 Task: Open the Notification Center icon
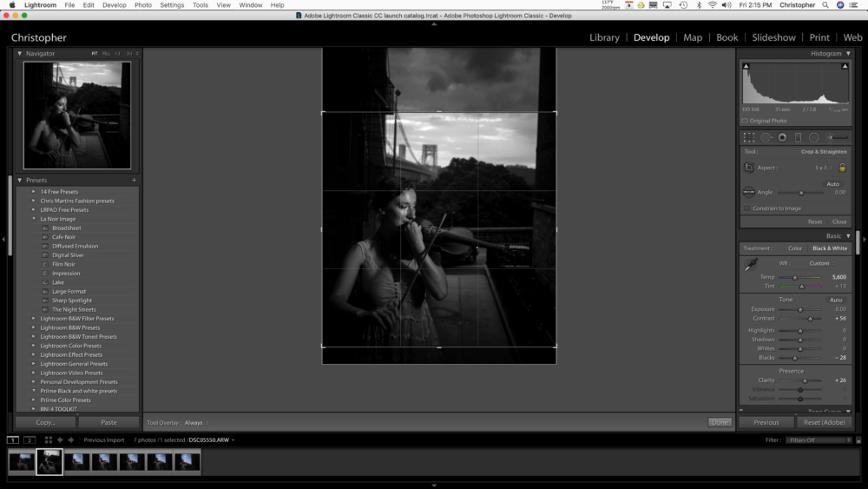(854, 5)
